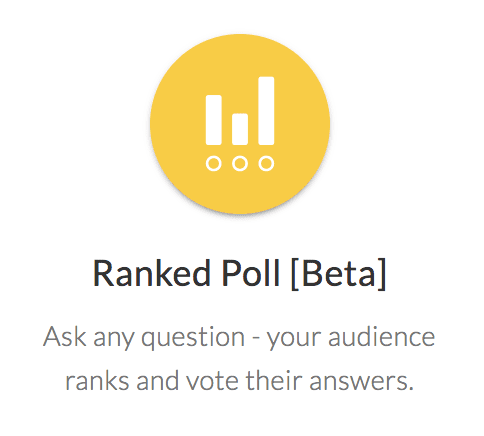Select the right small ring under bars
This screenshot has width=484, height=436.
[x=266, y=164]
